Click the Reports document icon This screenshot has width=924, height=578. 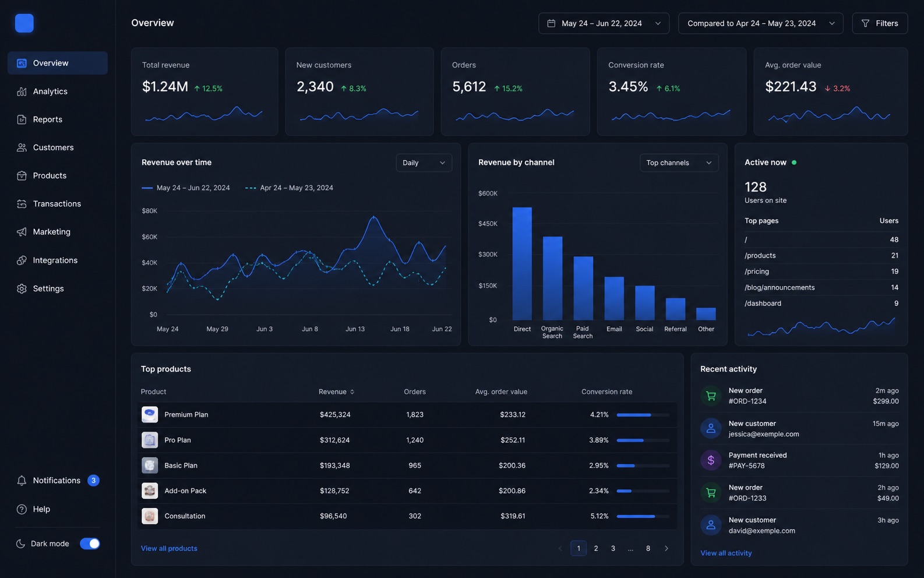pos(22,119)
